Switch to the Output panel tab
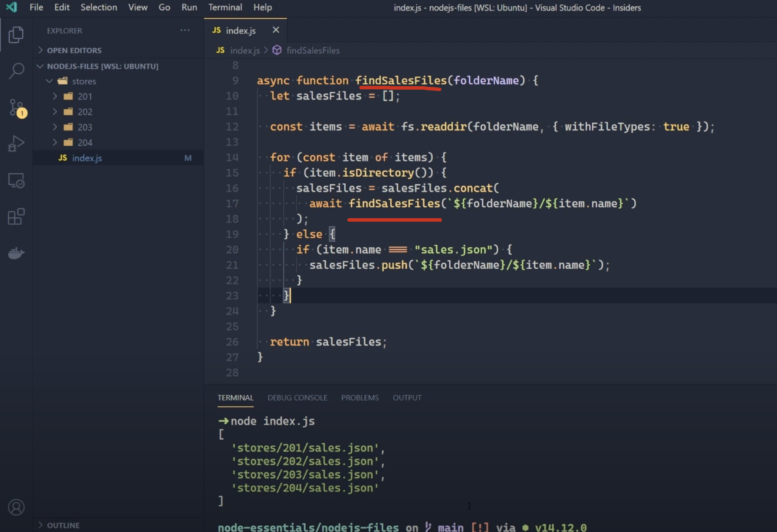This screenshot has height=532, width=777. coord(407,398)
